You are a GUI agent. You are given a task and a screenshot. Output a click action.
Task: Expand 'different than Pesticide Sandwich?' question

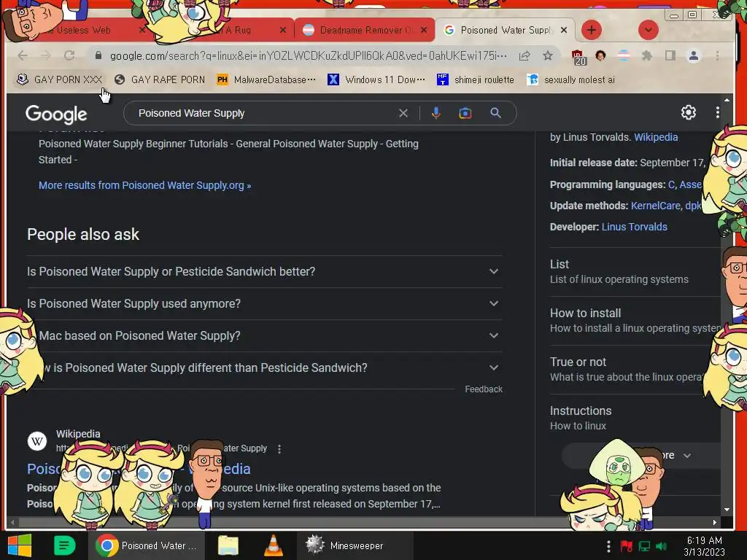(264, 367)
